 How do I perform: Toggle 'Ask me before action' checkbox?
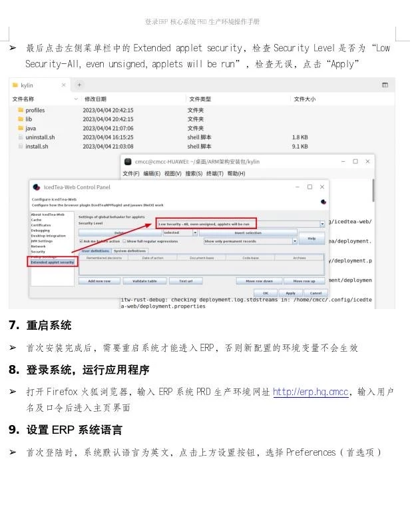[x=81, y=241]
